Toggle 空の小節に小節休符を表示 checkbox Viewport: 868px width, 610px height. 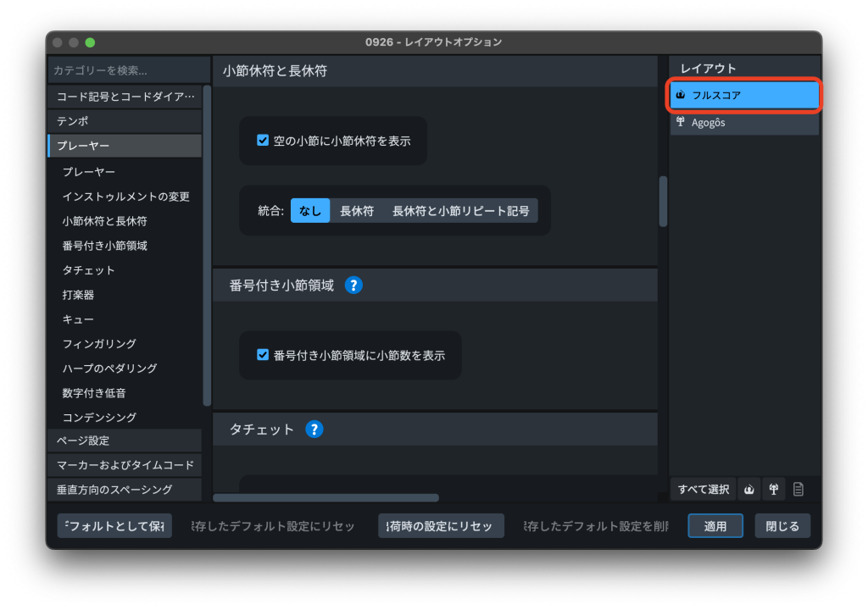click(263, 141)
